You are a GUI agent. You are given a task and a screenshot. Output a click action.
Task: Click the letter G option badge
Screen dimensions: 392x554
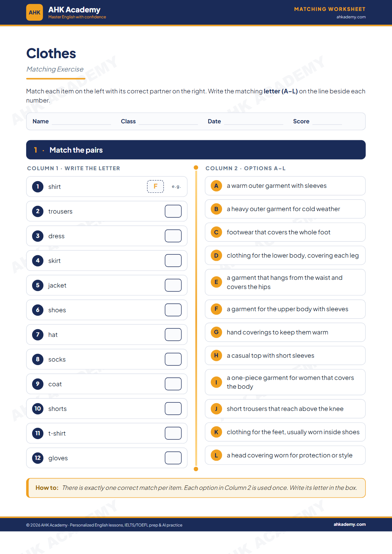[x=216, y=332]
